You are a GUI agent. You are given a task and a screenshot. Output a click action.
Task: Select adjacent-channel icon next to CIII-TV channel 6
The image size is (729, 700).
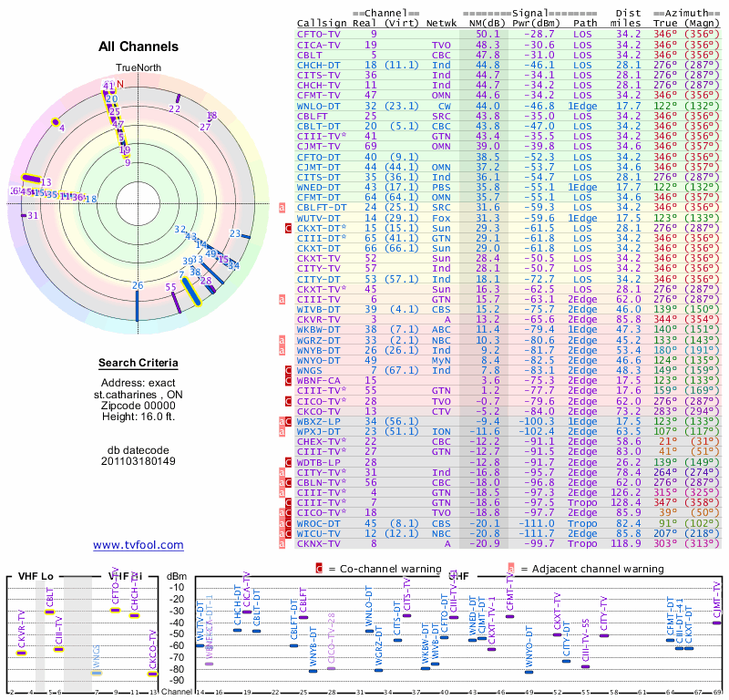tap(282, 299)
